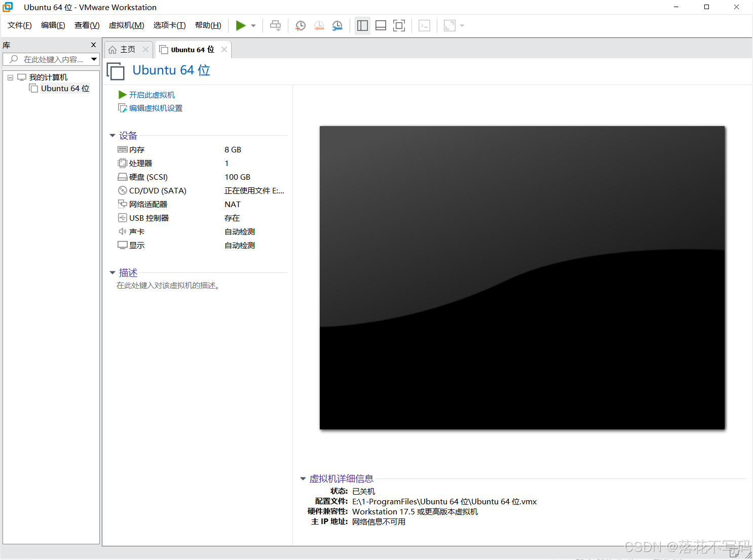Open the stretch mode dropdown arrow in the toolbar

pos(462,26)
